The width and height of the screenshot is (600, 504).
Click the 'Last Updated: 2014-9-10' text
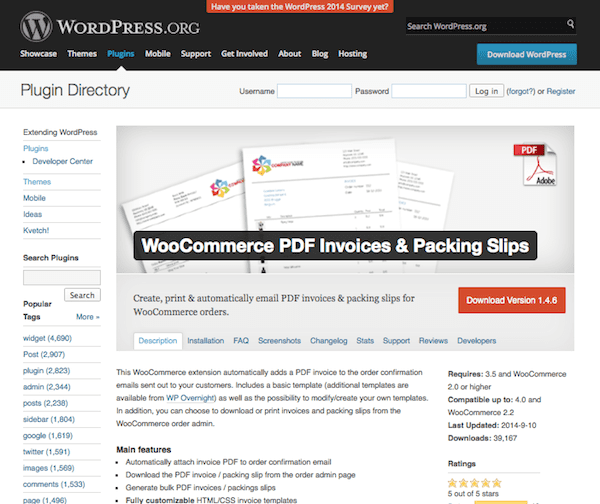pos(492,425)
